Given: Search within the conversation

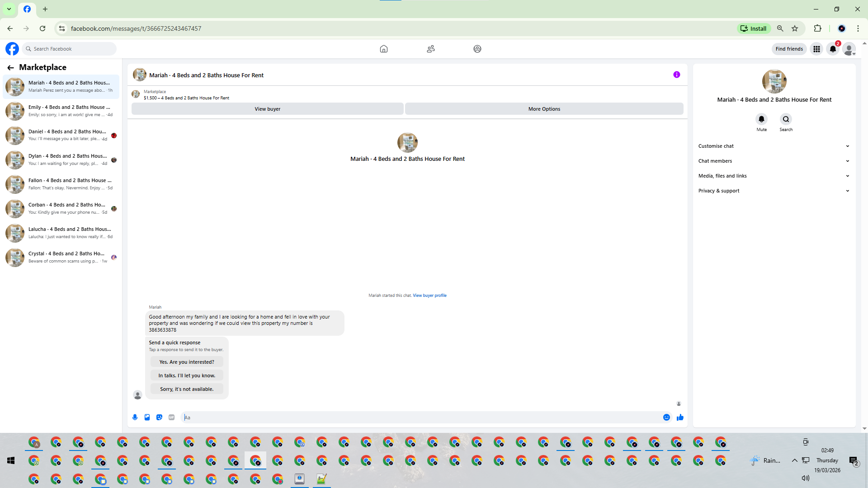Looking at the screenshot, I should coord(786,119).
